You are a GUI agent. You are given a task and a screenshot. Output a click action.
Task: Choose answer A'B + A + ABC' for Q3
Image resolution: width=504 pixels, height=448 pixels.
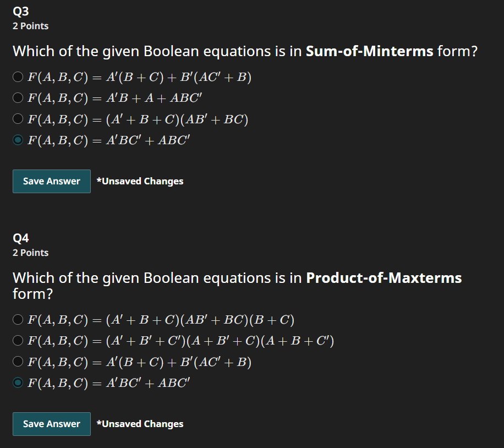click(17, 98)
